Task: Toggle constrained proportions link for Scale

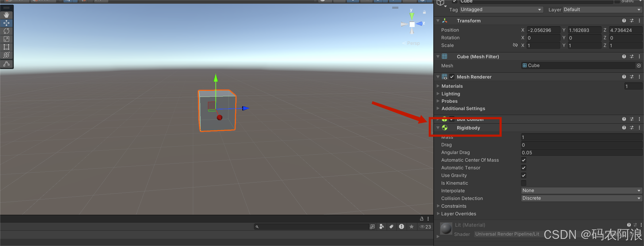Action: point(515,45)
